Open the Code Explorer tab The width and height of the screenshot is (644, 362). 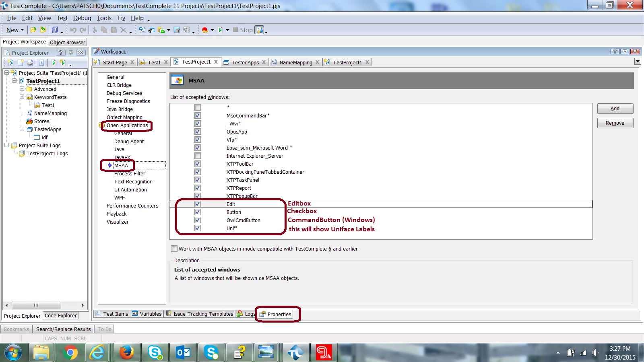click(61, 316)
